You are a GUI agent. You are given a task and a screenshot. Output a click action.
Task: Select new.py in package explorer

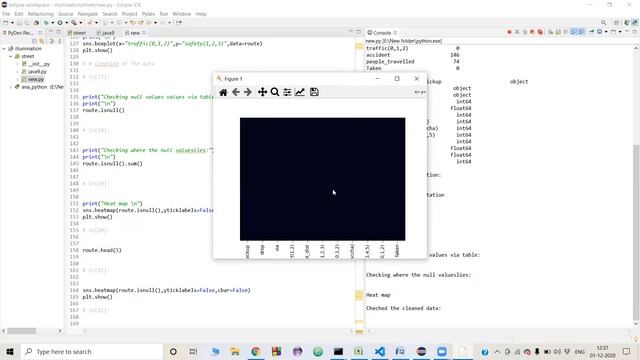[33, 79]
